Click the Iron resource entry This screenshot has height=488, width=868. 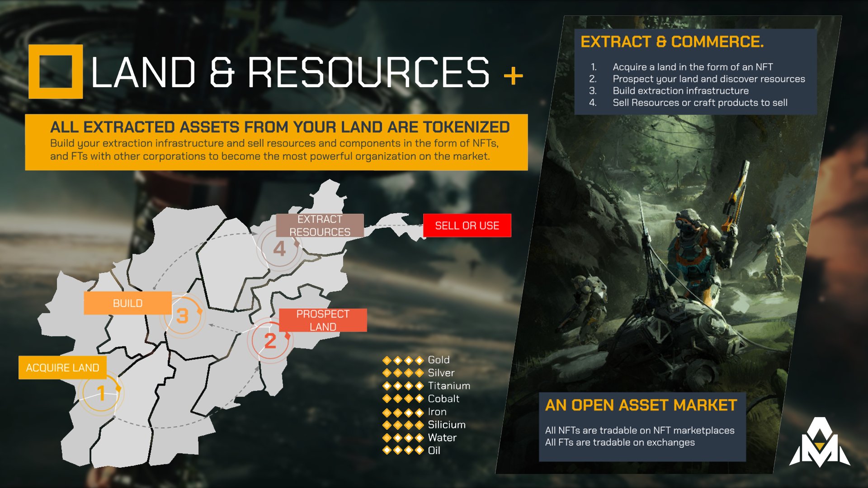pyautogui.click(x=415, y=412)
